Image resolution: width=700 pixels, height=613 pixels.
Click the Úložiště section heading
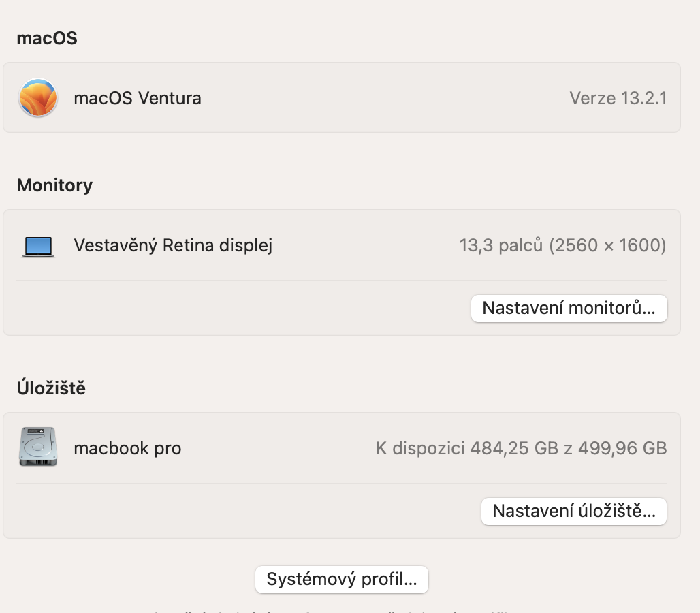[52, 388]
